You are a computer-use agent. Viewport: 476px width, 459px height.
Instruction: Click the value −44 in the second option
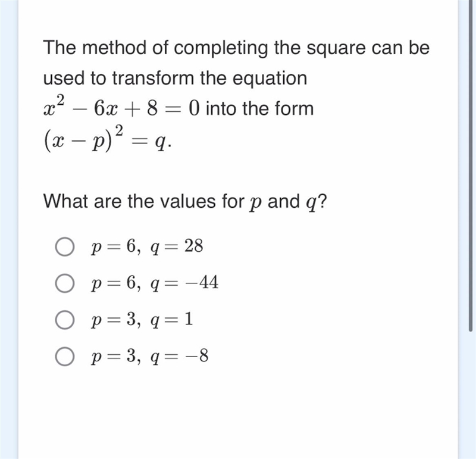click(202, 282)
